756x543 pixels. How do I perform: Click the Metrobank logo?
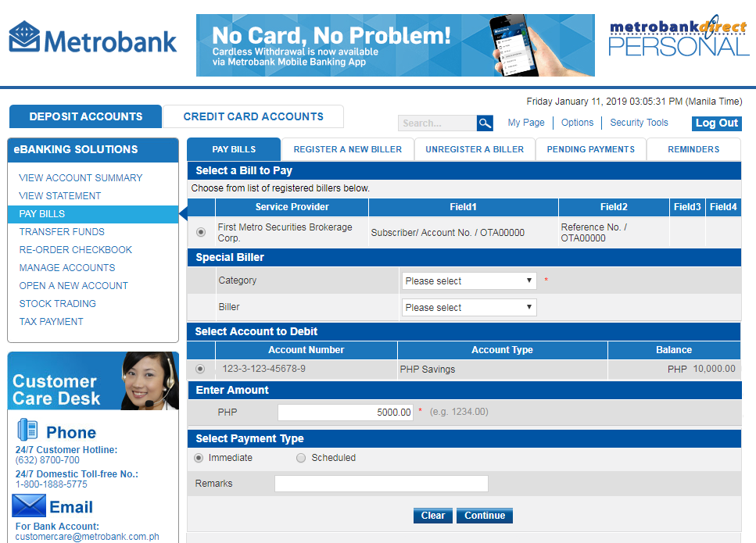92,38
